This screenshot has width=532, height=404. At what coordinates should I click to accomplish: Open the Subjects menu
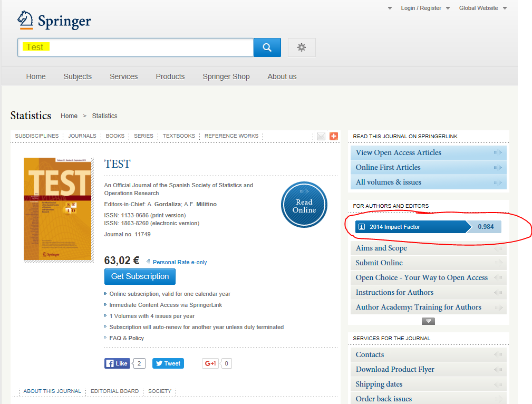tap(78, 76)
